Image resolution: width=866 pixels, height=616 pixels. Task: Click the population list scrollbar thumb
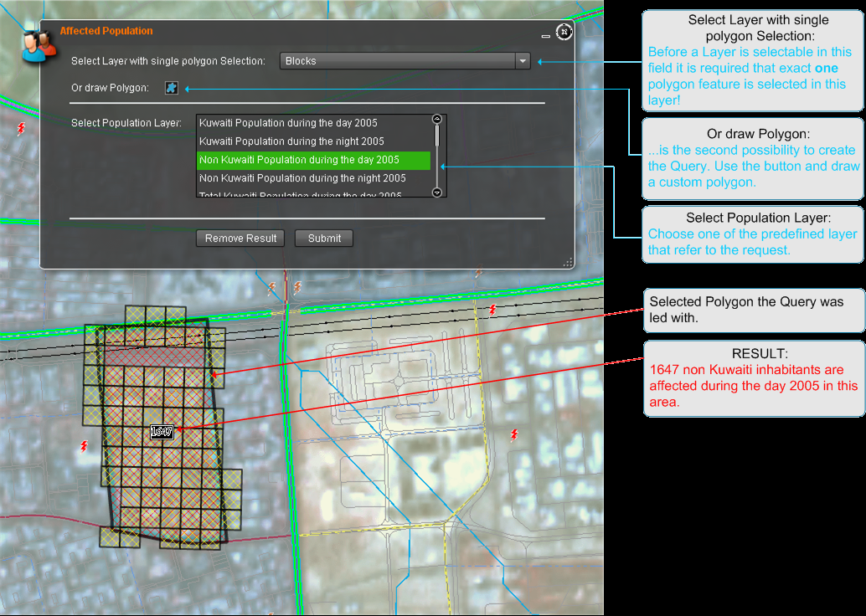click(436, 135)
